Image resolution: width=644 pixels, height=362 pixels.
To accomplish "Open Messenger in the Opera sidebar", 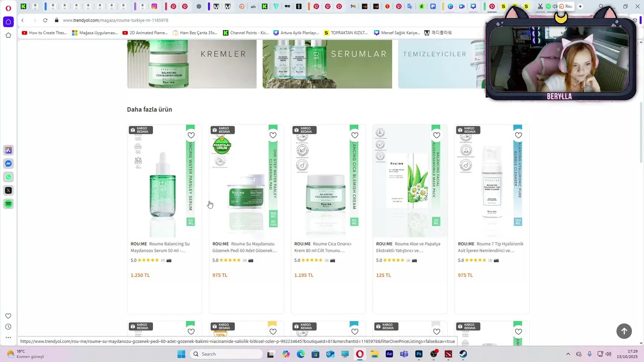I will (x=8, y=164).
